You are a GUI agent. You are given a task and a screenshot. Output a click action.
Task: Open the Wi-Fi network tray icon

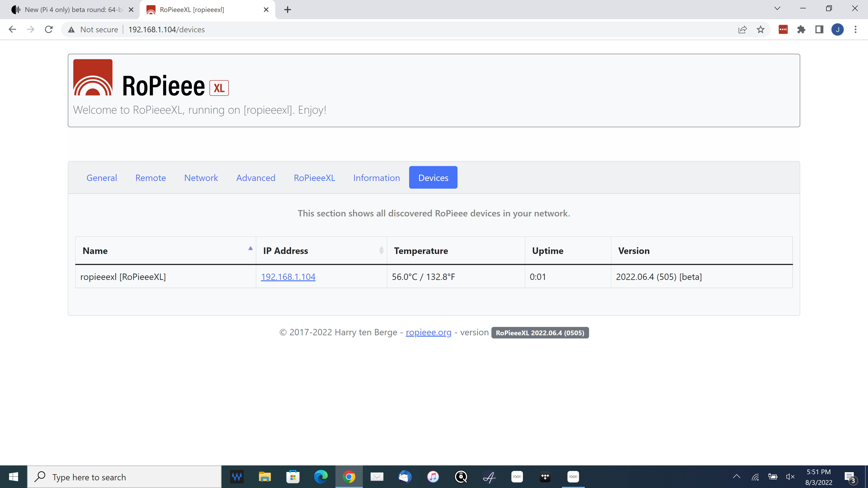[x=755, y=477]
